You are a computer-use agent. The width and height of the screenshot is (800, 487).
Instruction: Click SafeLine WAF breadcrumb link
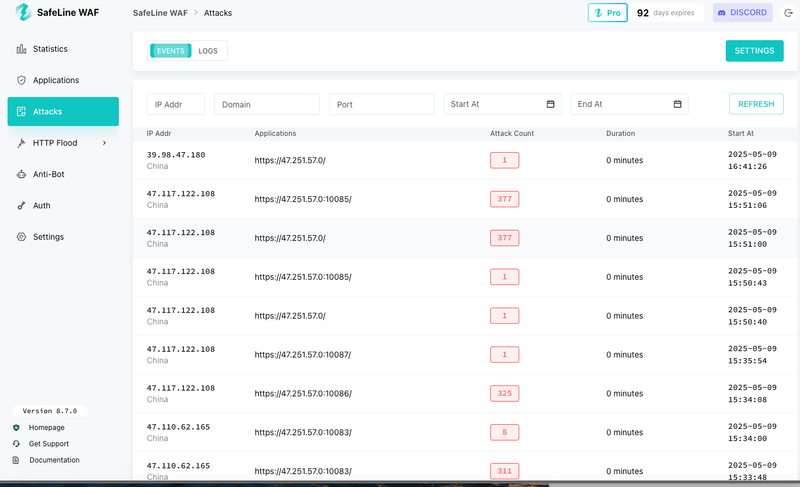[160, 13]
